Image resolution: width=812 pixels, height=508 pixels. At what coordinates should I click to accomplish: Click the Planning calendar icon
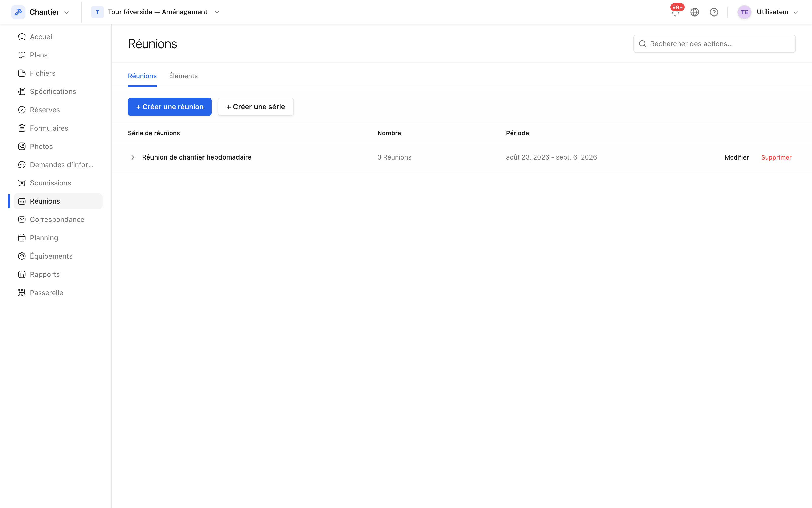(22, 238)
